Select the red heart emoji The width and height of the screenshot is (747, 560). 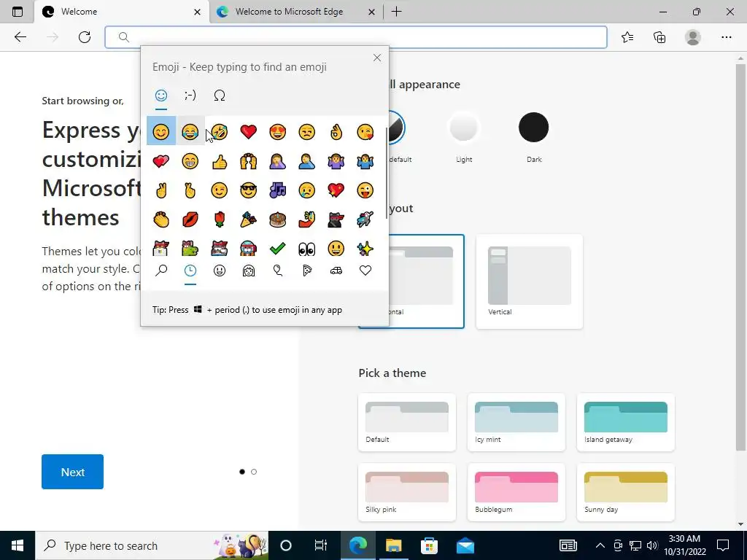[x=248, y=131]
